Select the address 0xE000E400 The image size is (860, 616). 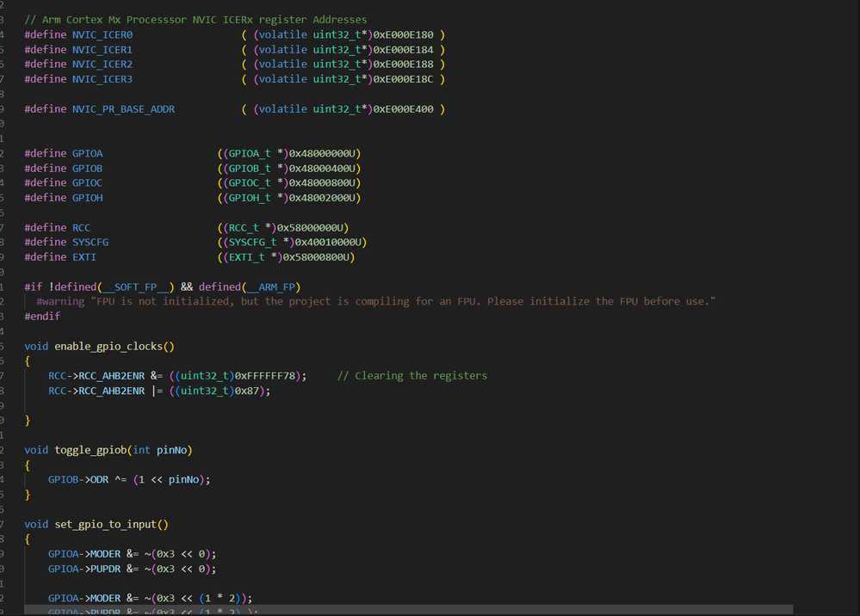pos(403,109)
